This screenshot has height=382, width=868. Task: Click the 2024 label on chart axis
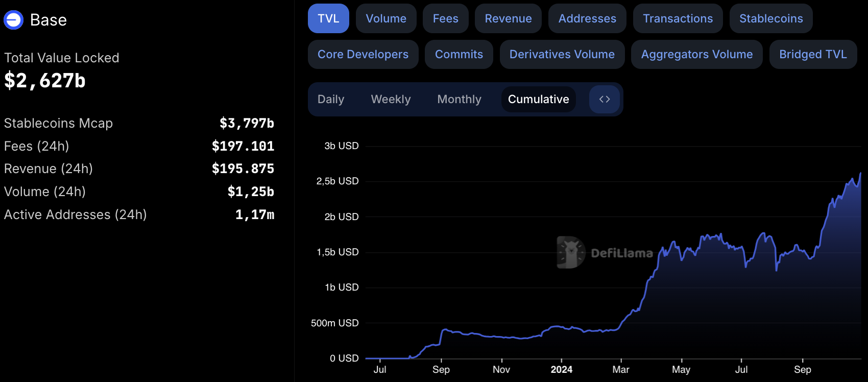pyautogui.click(x=562, y=369)
